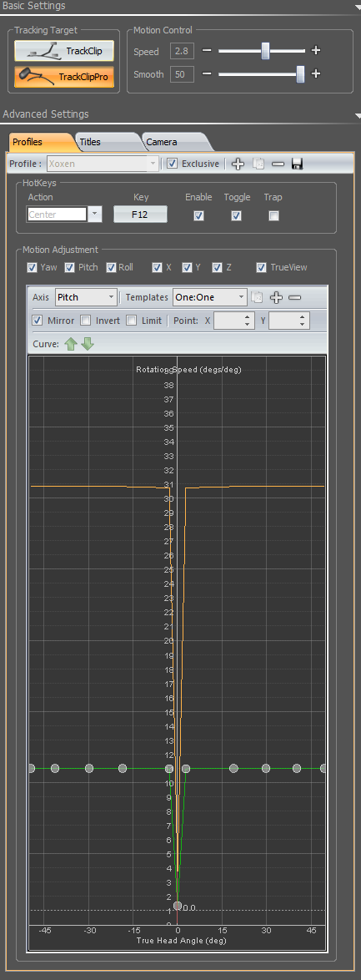Open the Profile dropdown showing Xoxen
Viewport: 361px width, 980px height.
click(103, 164)
